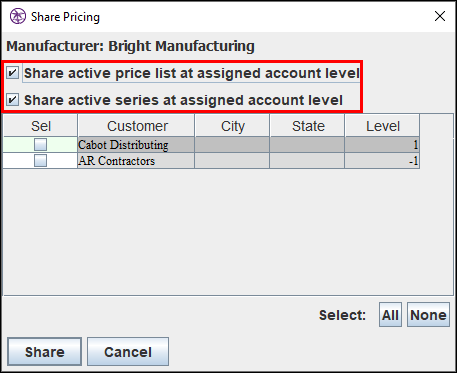This screenshot has width=457, height=373.
Task: Deselect all customers with the None button
Action: pyautogui.click(x=428, y=315)
